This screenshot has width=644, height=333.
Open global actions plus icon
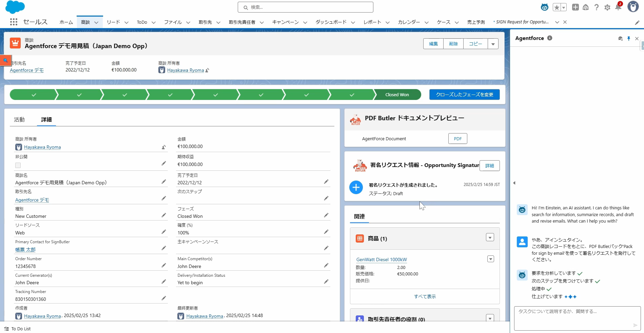(575, 7)
